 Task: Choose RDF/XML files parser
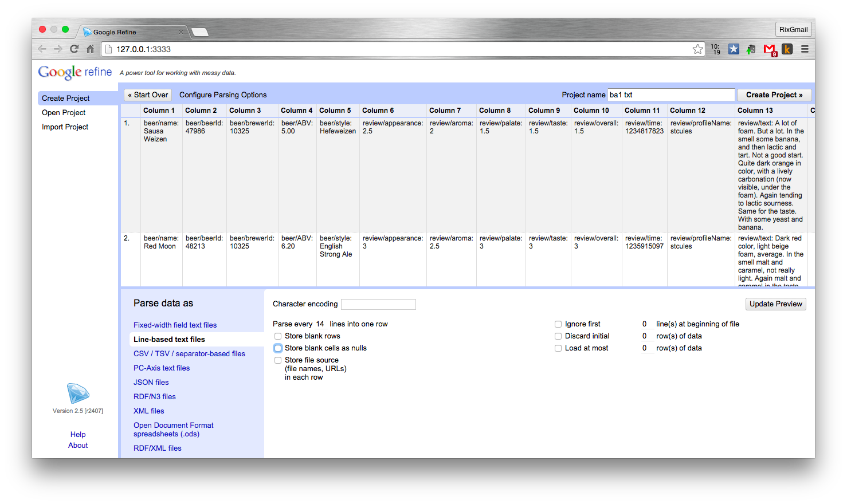[158, 448]
